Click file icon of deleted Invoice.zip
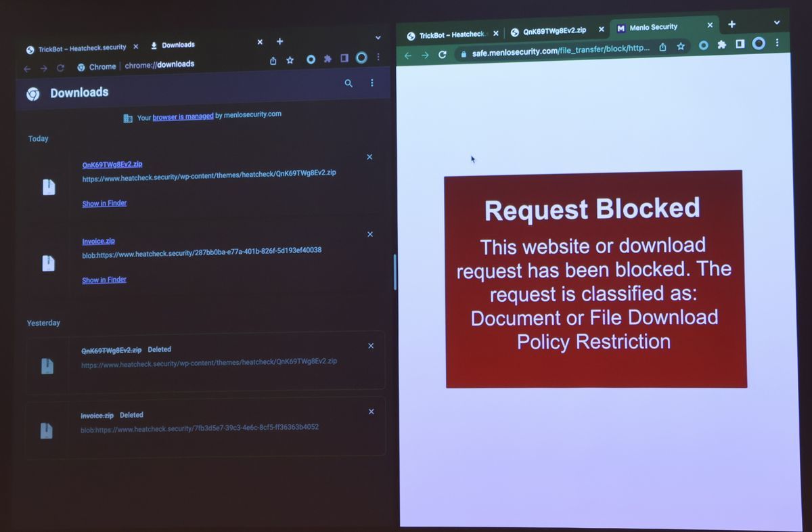Image resolution: width=812 pixels, height=532 pixels. [x=46, y=430]
